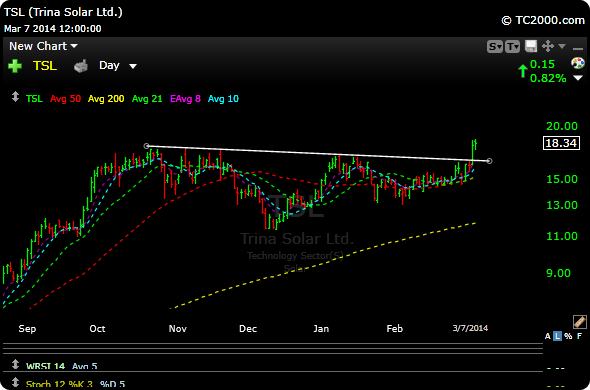Select the A arithmetic scale option

point(547,336)
